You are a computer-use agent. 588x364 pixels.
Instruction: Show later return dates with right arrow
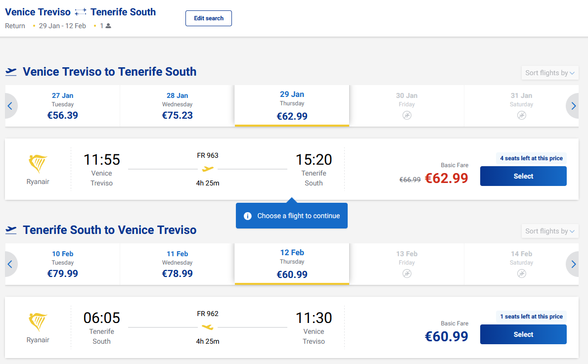point(574,264)
